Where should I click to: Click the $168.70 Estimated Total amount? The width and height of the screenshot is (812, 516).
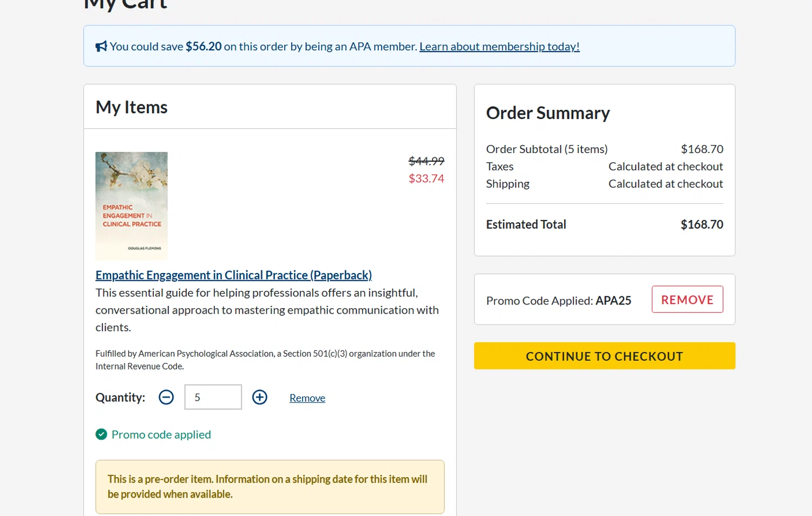pyautogui.click(x=702, y=224)
